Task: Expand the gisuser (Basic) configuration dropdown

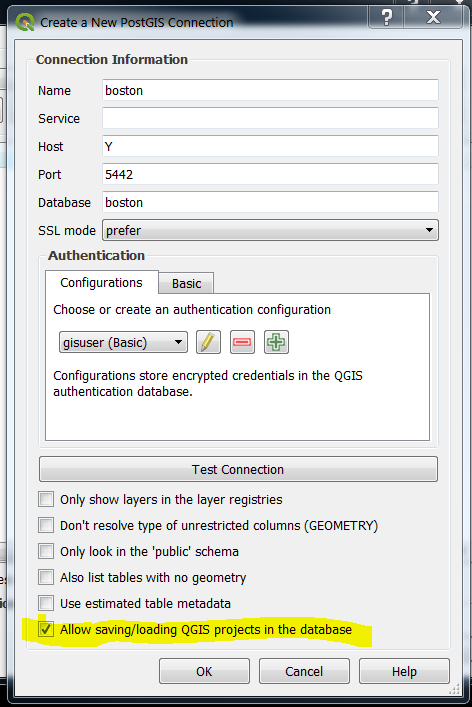Action: tap(123, 343)
